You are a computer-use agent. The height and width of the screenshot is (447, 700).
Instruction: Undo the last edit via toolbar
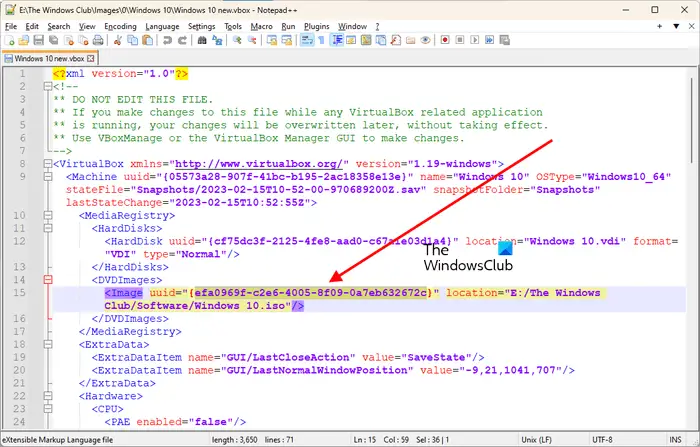167,40
